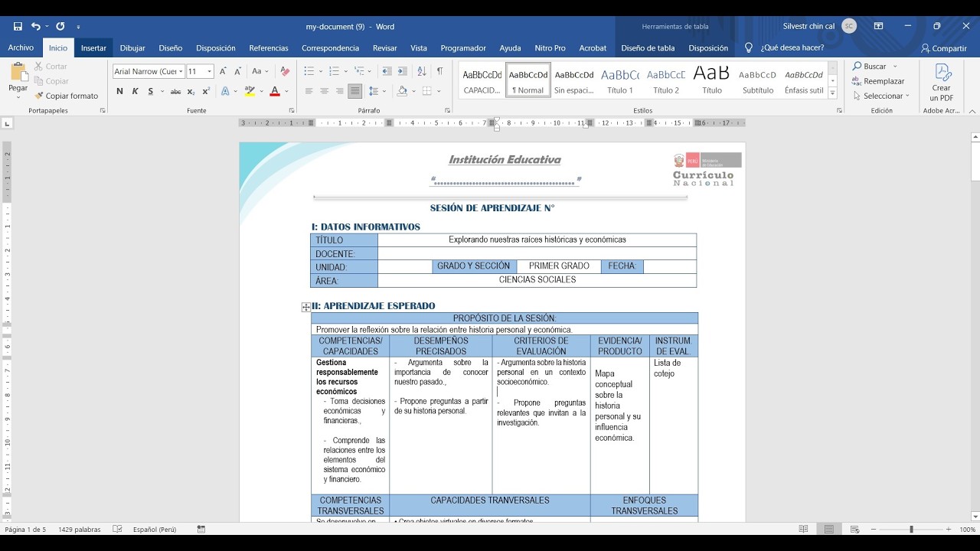Open the Arial Narrow font name dropdown

point(181,71)
